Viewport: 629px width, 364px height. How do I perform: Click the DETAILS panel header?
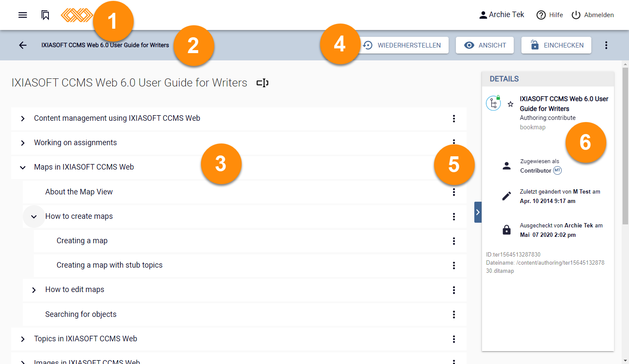[548, 79]
